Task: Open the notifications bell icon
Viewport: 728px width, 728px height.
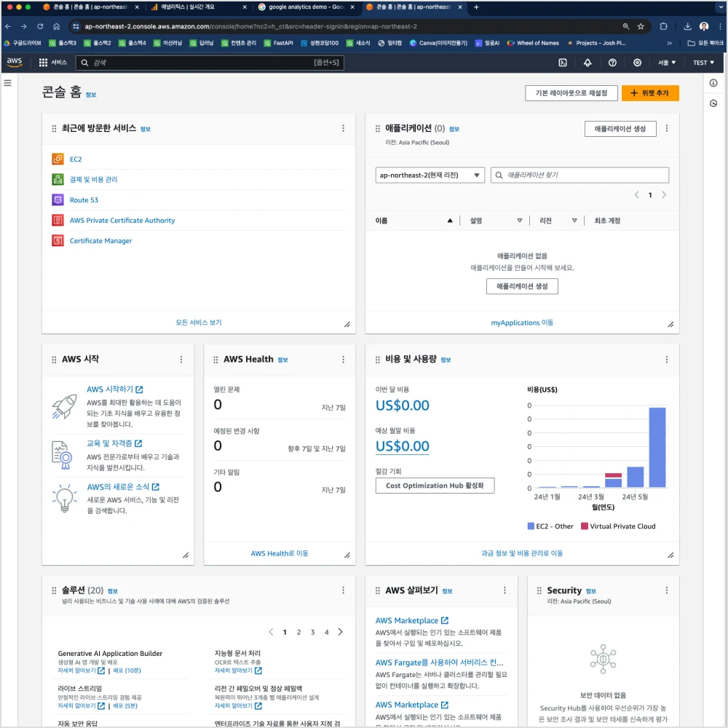Action: (587, 62)
